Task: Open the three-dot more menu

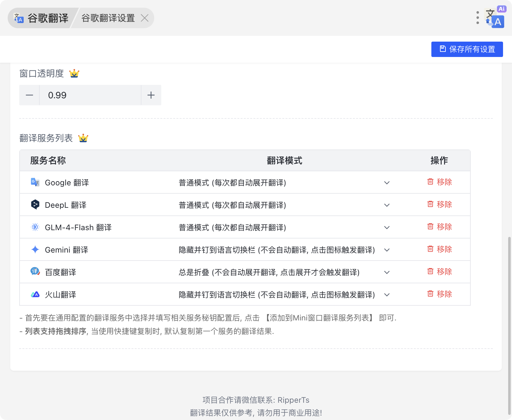Action: pyautogui.click(x=477, y=18)
